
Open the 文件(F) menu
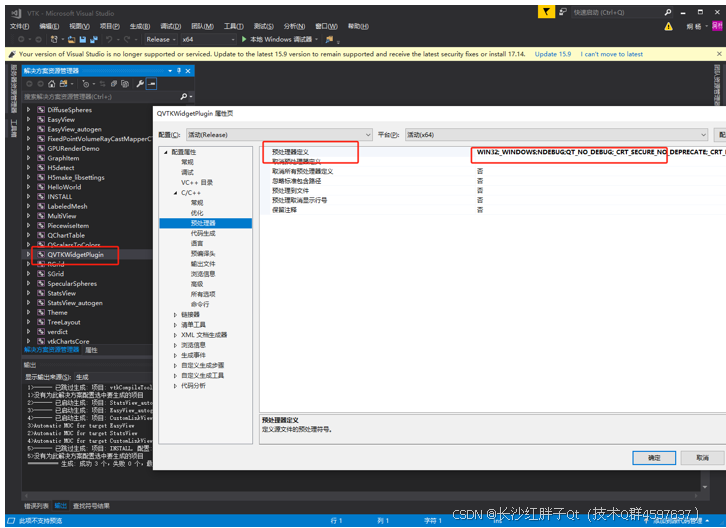[x=19, y=26]
